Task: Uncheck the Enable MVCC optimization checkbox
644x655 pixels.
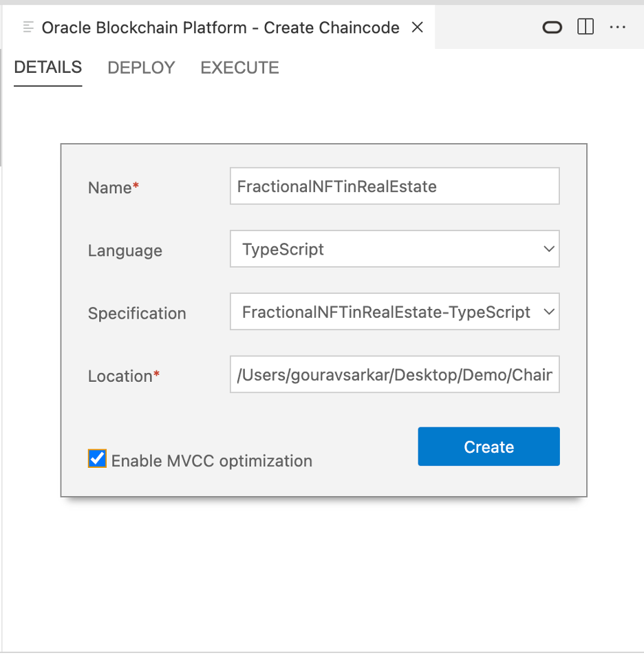Action: point(98,459)
